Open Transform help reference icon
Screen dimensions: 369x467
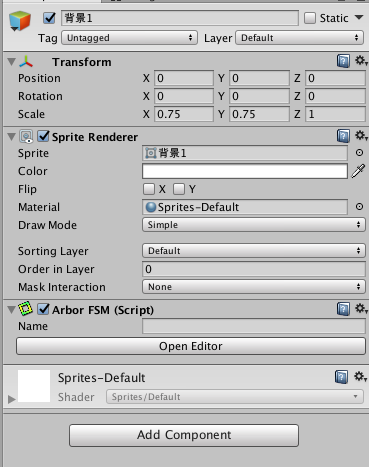click(343, 61)
